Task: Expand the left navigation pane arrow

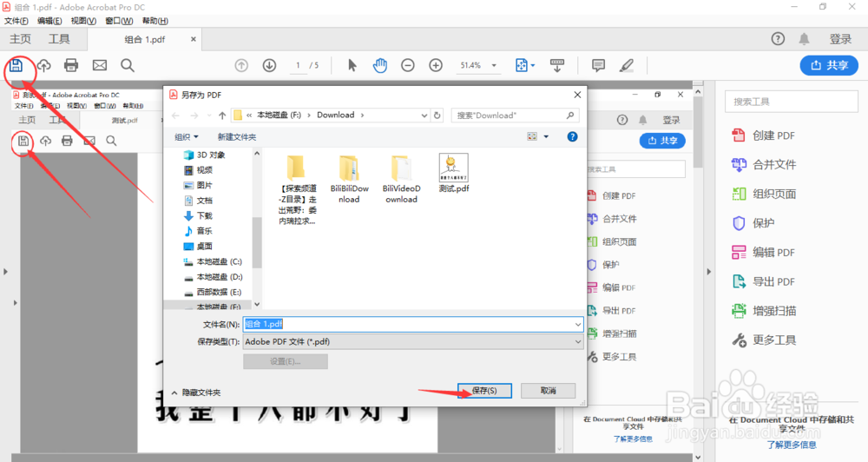Action: tap(5, 272)
